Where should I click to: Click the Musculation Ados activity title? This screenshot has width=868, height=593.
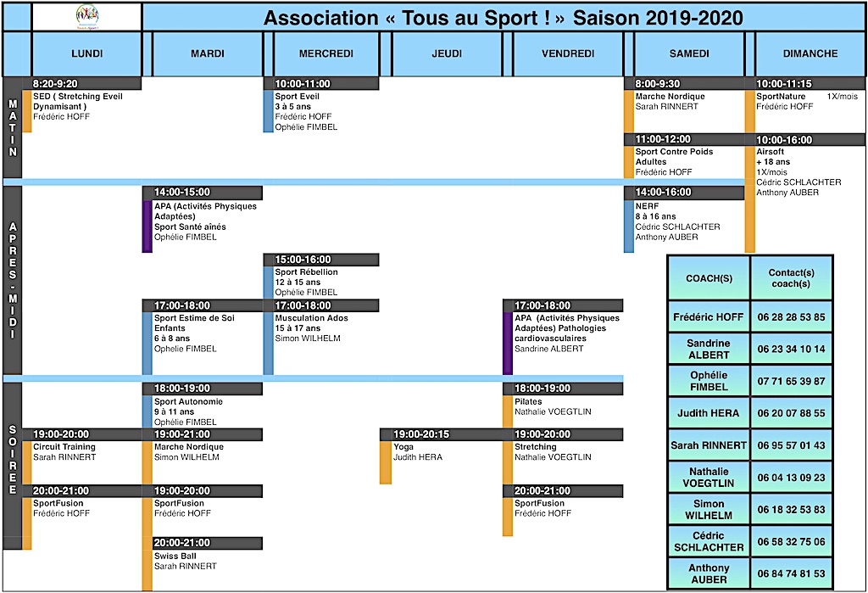(311, 318)
